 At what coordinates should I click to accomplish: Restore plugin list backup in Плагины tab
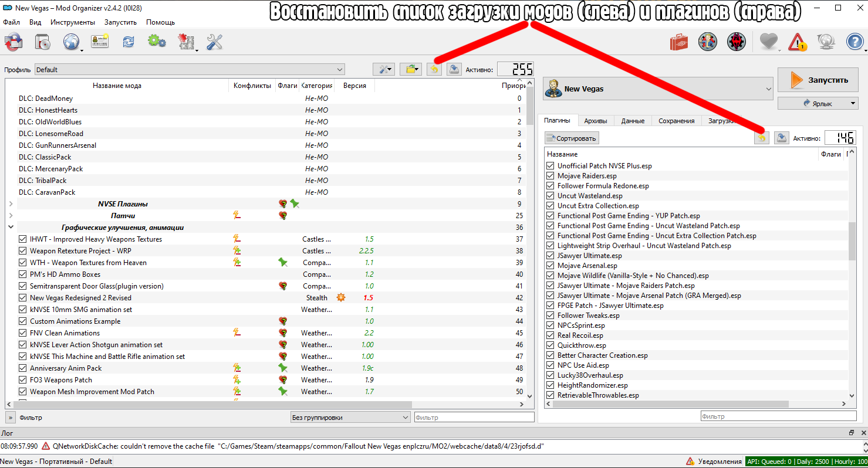pyautogui.click(x=761, y=138)
